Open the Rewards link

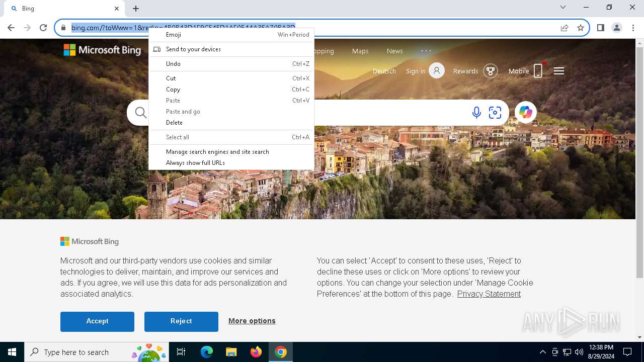(465, 71)
